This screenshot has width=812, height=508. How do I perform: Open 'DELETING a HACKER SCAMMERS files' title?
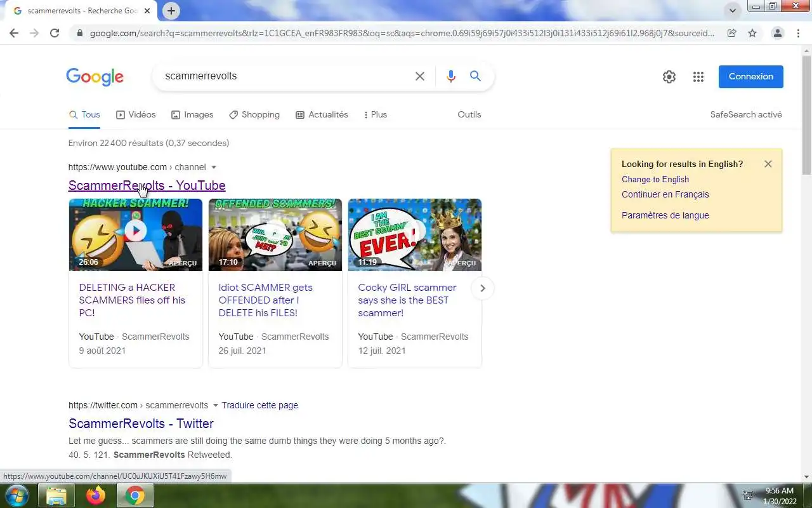click(x=132, y=300)
